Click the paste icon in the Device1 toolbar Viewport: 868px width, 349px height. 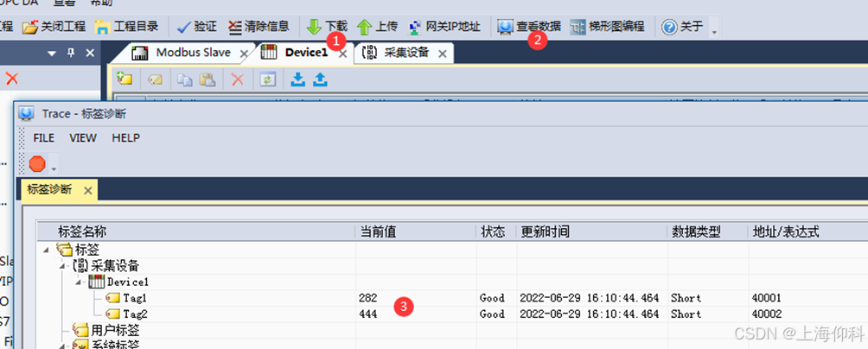tap(207, 80)
